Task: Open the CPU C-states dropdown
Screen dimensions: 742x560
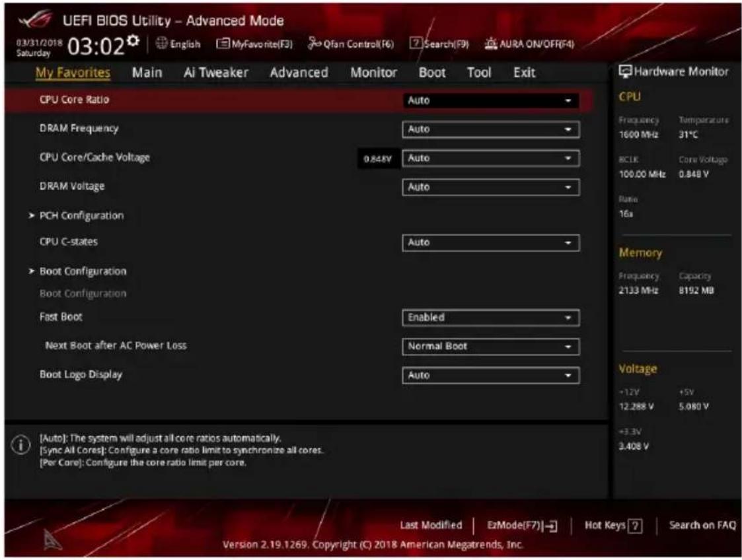Action: click(x=491, y=242)
